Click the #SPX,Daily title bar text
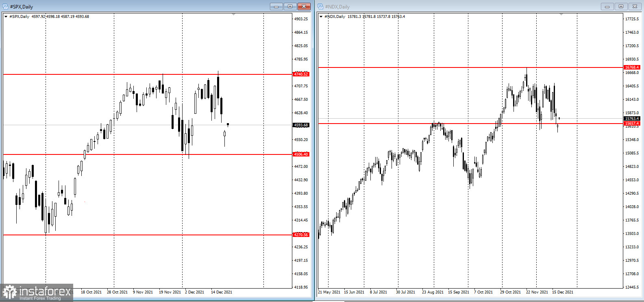 pyautogui.click(x=22, y=7)
